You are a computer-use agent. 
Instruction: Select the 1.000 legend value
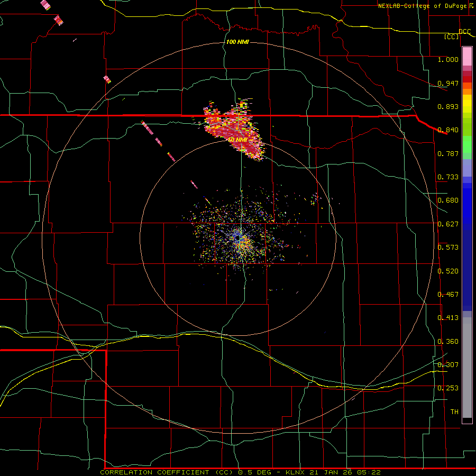click(448, 59)
